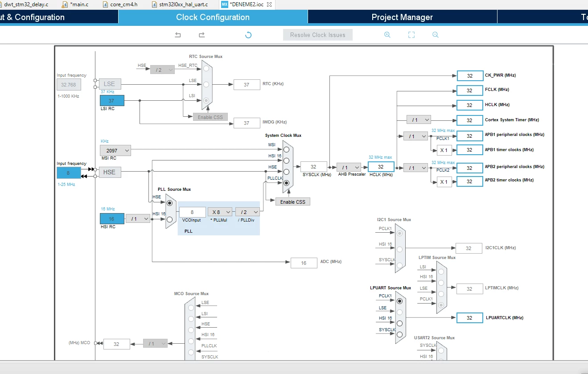The image size is (588, 374).
Task: Close the DENEME2.ioc editor tab
Action: pyautogui.click(x=268, y=4)
